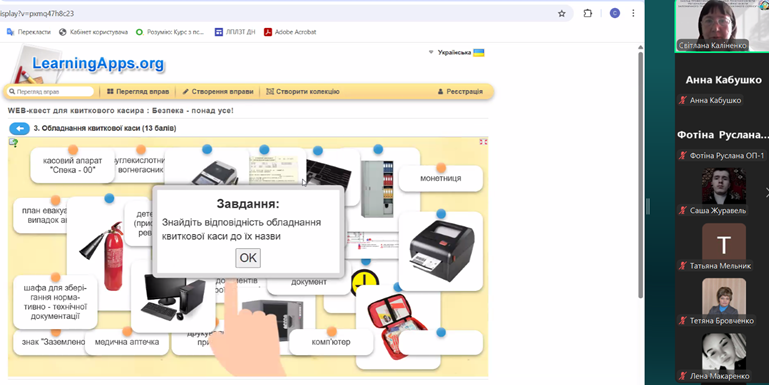The height and width of the screenshot is (385, 769).
Task: Open Перегляд вправ menu item
Action: (138, 92)
